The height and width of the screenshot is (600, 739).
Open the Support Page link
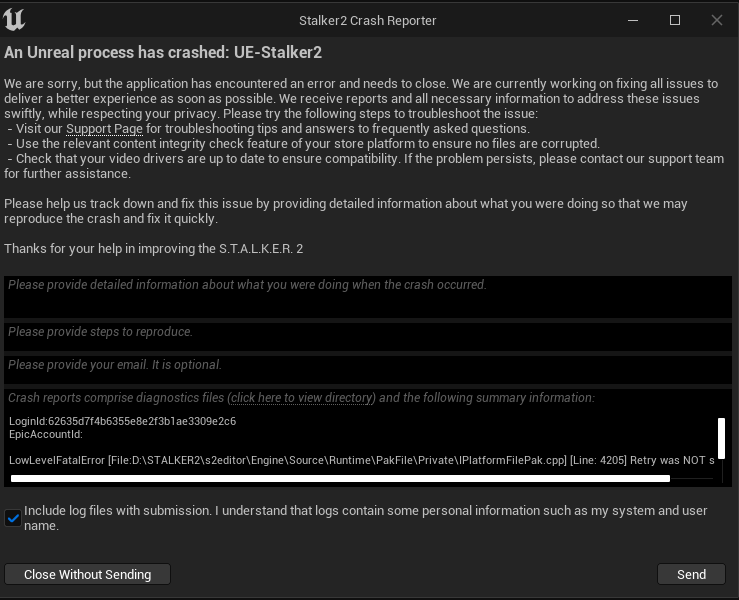(x=104, y=129)
